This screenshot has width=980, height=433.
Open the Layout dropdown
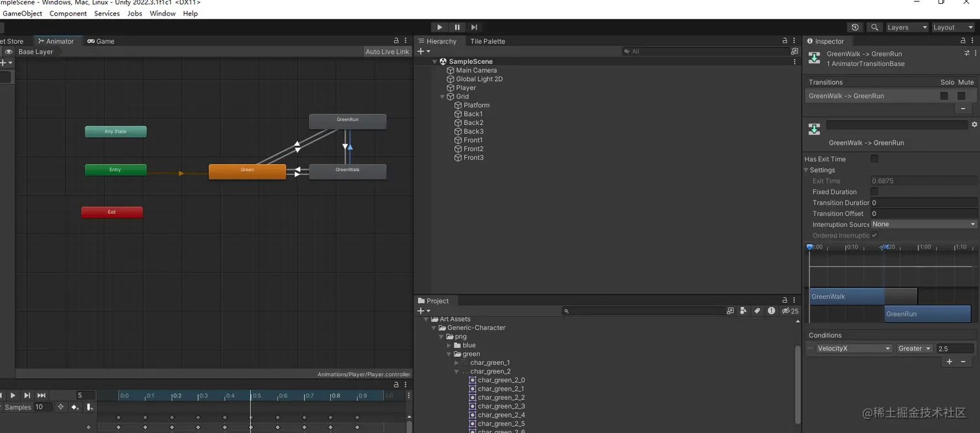point(953,27)
